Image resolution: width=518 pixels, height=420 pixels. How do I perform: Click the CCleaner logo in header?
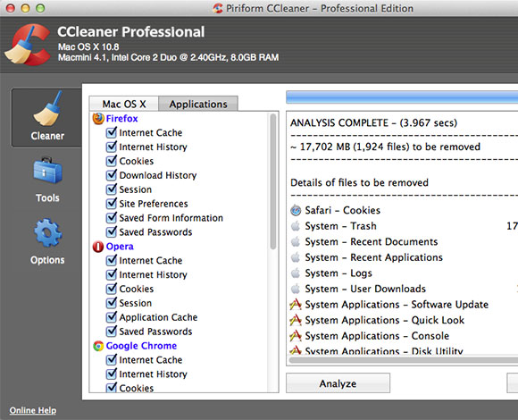pos(29,45)
